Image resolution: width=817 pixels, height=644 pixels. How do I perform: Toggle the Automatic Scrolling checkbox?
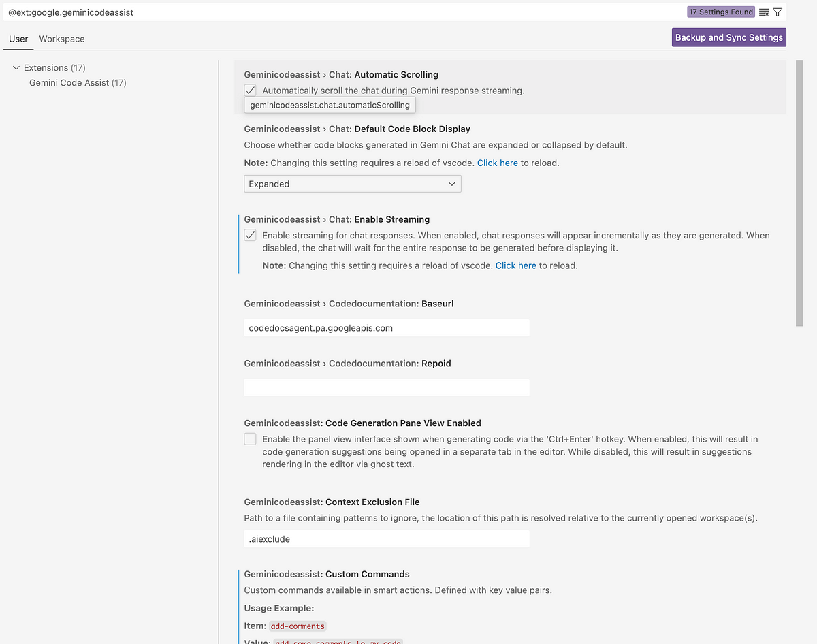pyautogui.click(x=251, y=91)
